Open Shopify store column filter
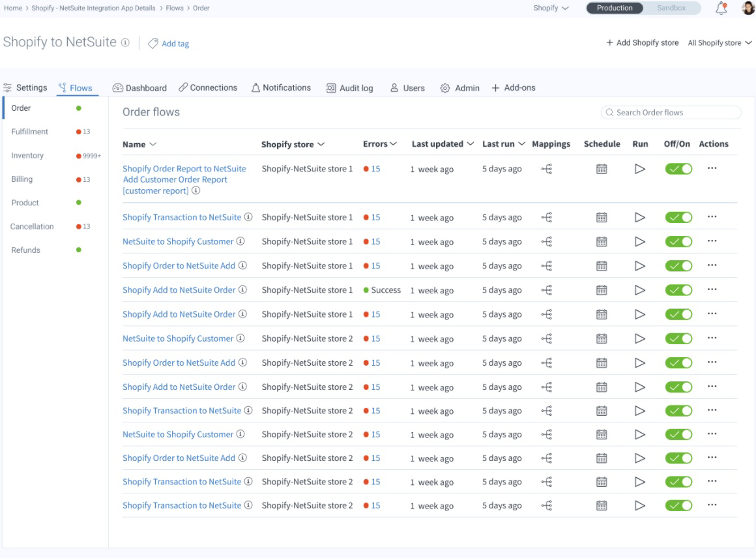This screenshot has width=756, height=558. (x=293, y=144)
